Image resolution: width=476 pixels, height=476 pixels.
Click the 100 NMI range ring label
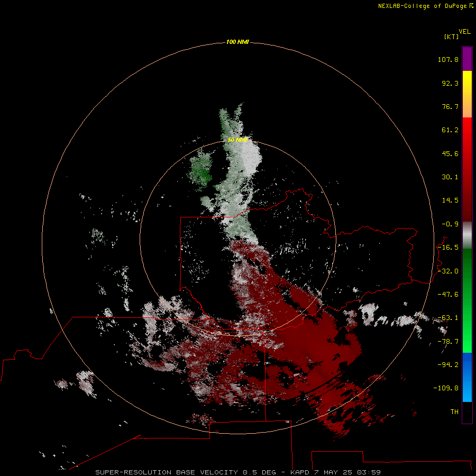point(237,42)
